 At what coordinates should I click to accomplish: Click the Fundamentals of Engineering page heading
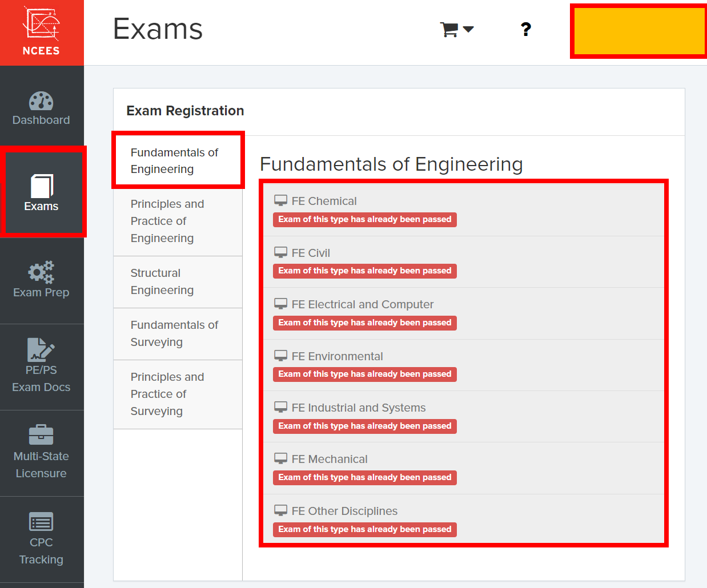point(391,164)
